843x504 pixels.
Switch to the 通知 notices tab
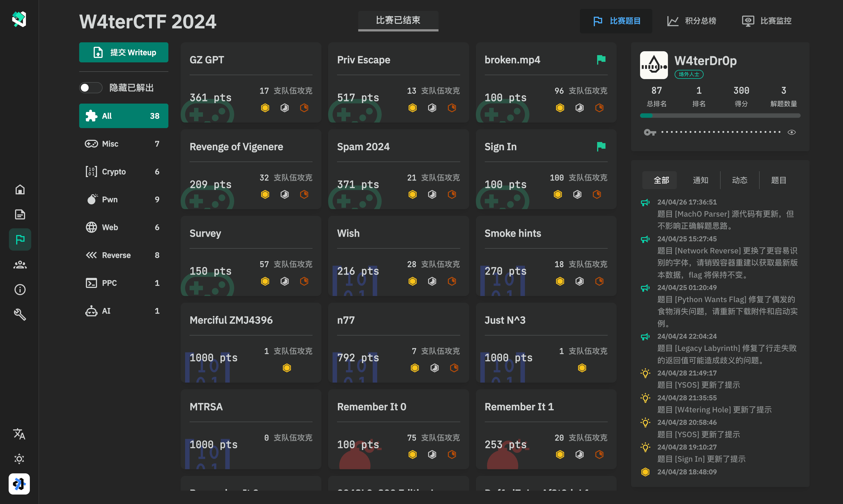coord(700,180)
